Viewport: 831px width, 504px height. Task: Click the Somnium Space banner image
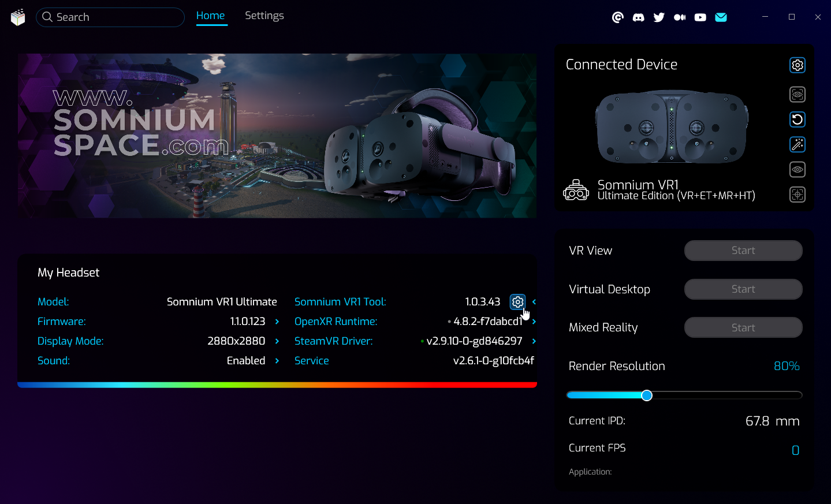[x=277, y=136]
